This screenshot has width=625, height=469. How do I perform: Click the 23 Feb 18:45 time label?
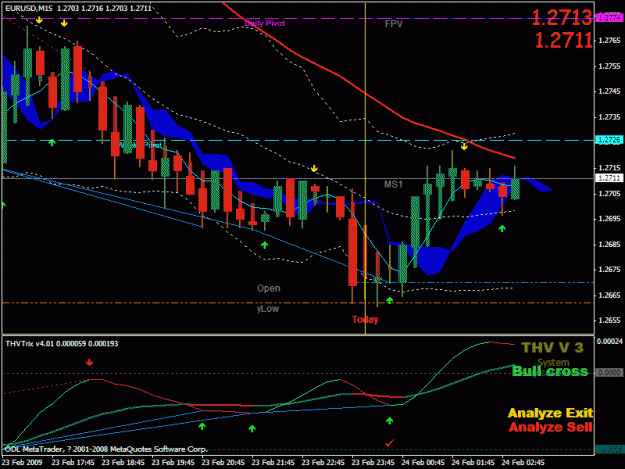click(x=123, y=463)
